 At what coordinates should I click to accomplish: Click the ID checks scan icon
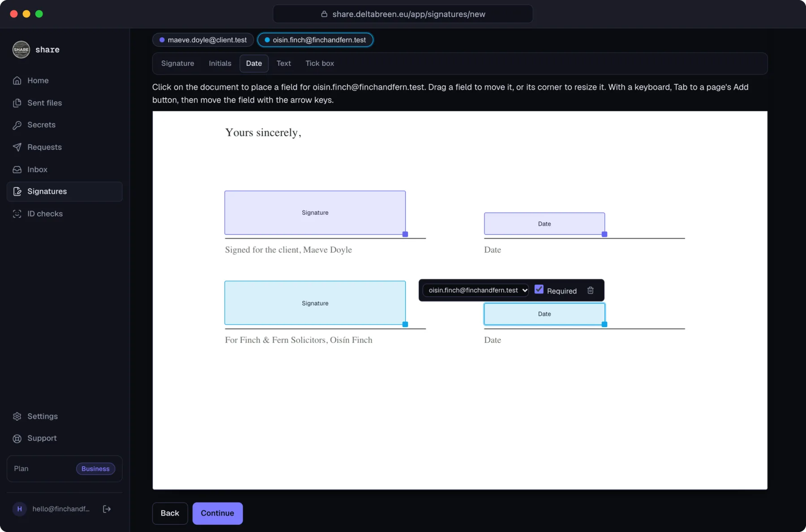[17, 214]
